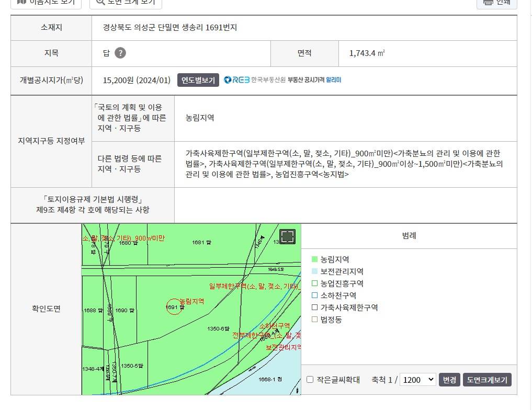Click the 변경 button to apply scale
Screen dimensions: 532x410
pyautogui.click(x=449, y=380)
